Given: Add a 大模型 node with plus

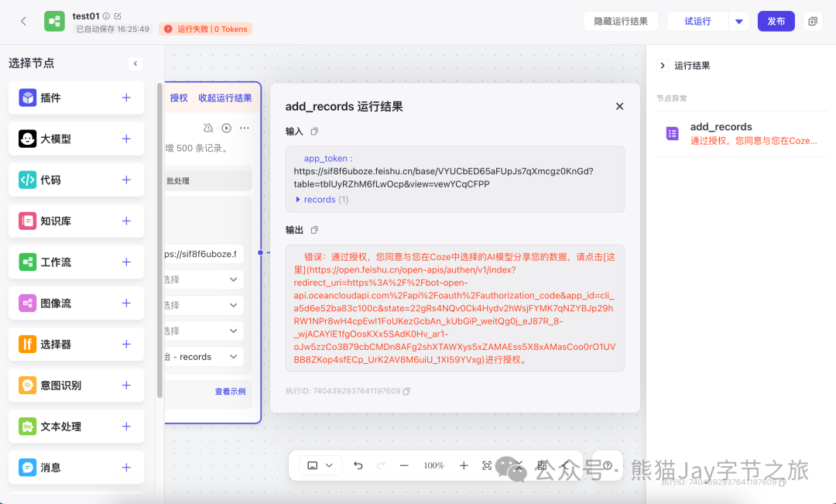Looking at the screenshot, I should pyautogui.click(x=126, y=139).
